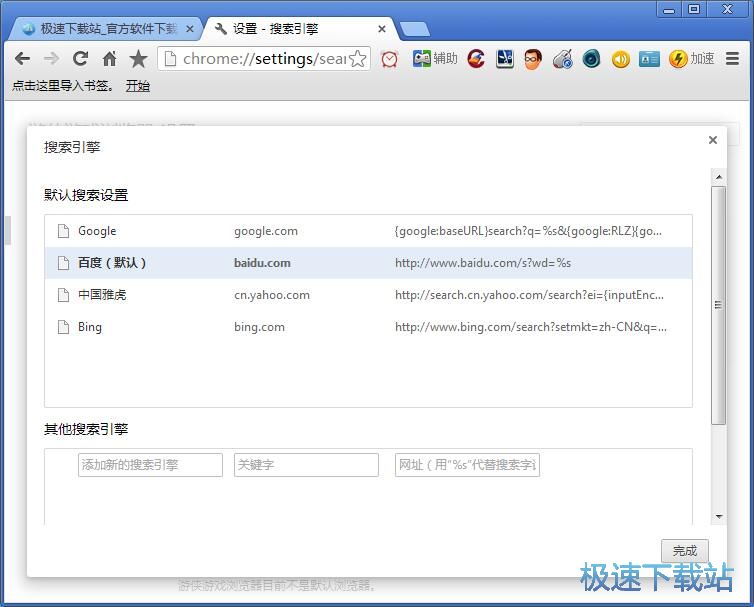754x607 pixels.
Task: Select the Google search engine row
Action: (368, 231)
